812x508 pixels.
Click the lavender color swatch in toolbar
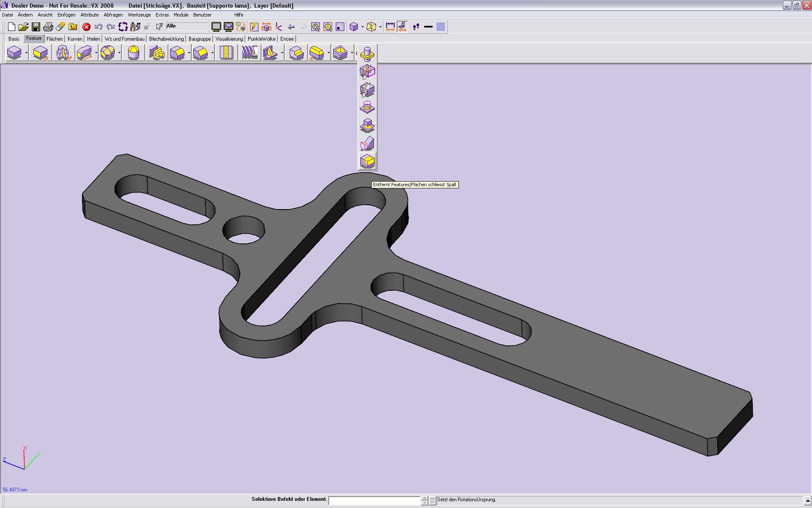coord(441,27)
